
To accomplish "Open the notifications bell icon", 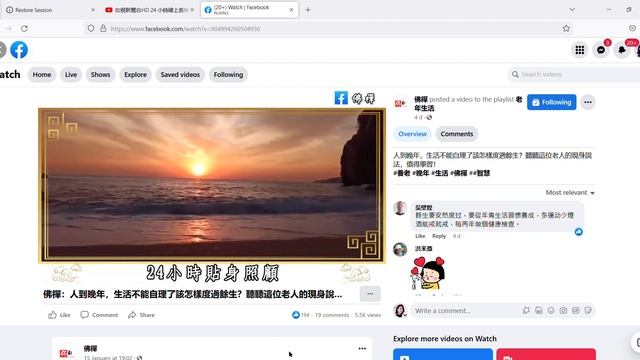I will [622, 50].
